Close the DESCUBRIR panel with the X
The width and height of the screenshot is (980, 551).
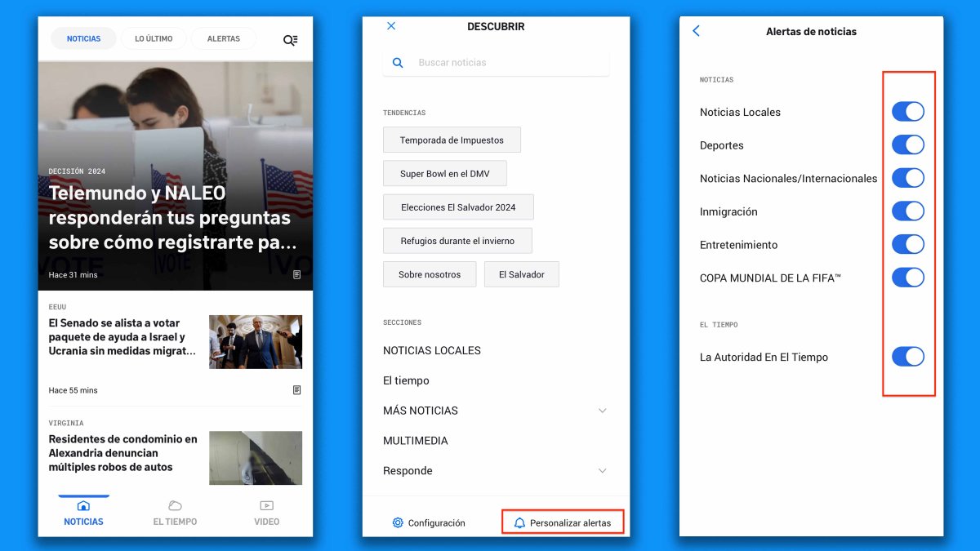(390, 25)
